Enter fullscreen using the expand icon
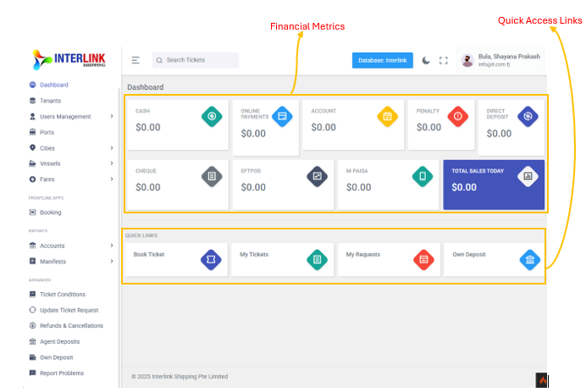 tap(443, 60)
